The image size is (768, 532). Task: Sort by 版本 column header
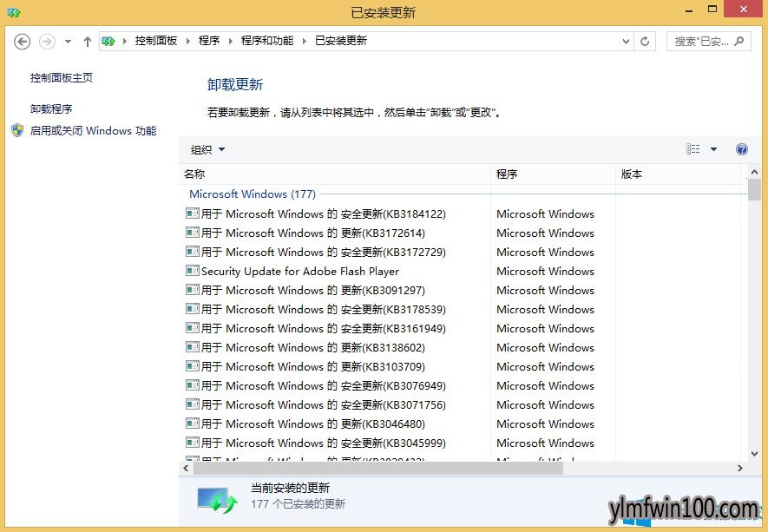(x=678, y=174)
